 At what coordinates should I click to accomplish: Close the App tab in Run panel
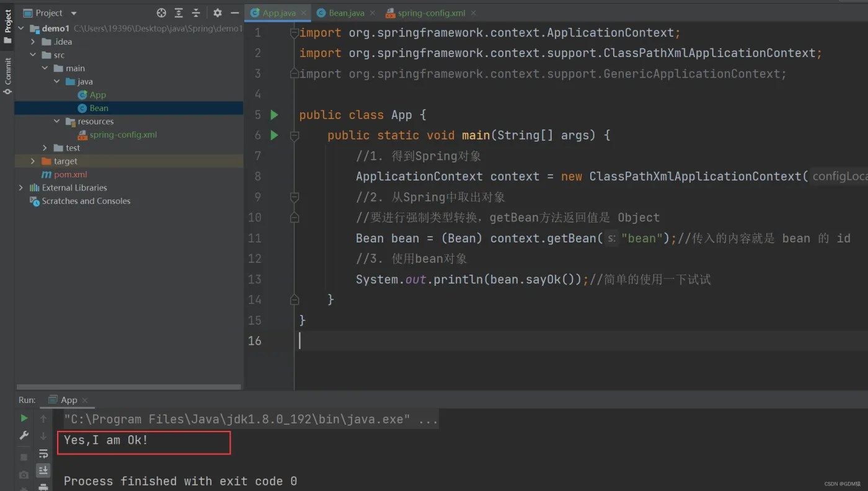85,400
